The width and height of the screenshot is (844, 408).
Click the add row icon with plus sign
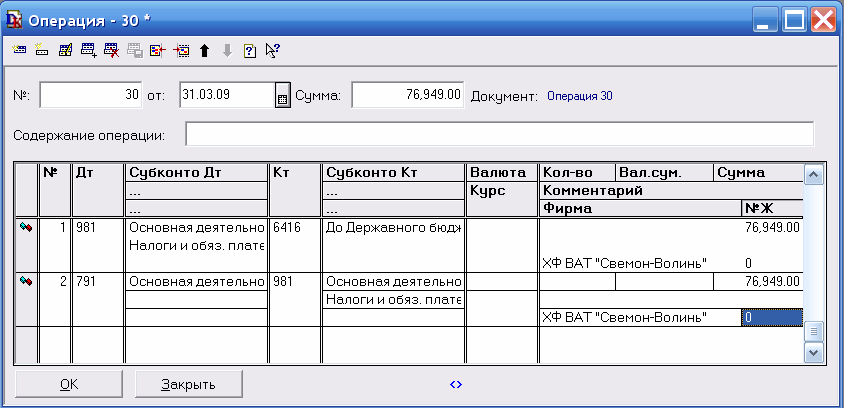click(x=88, y=49)
